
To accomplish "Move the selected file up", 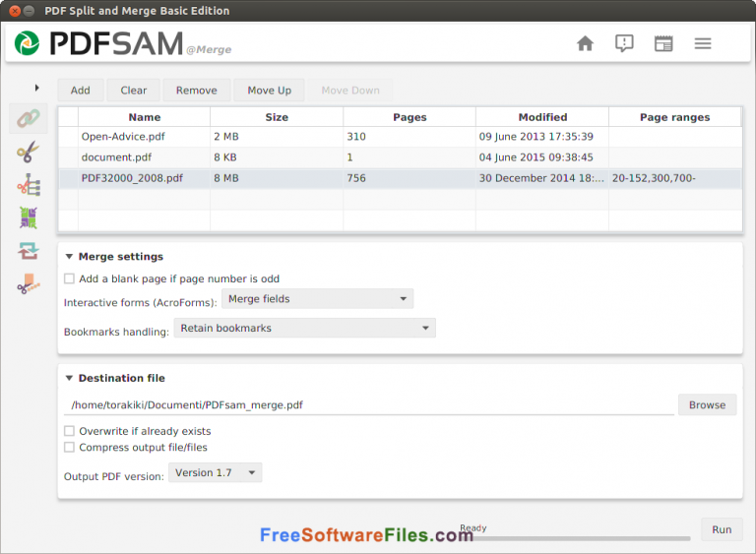I will click(x=269, y=91).
